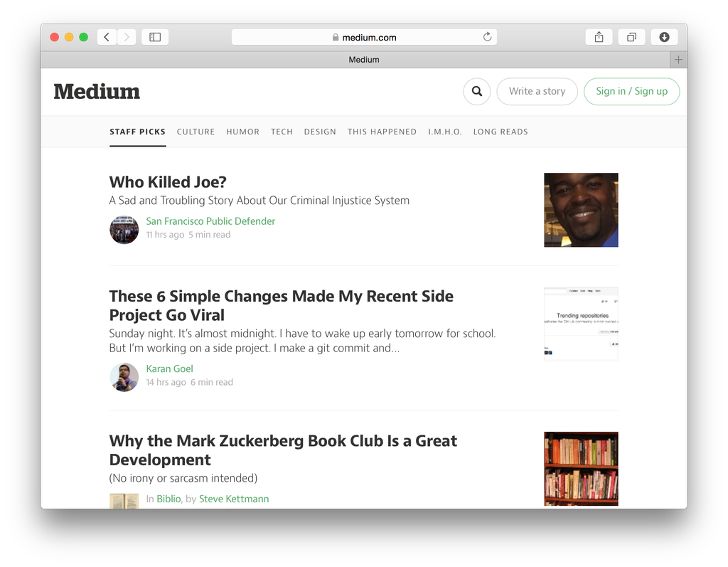Click the Safari forward arrow button
728x567 pixels.
pyautogui.click(x=127, y=37)
